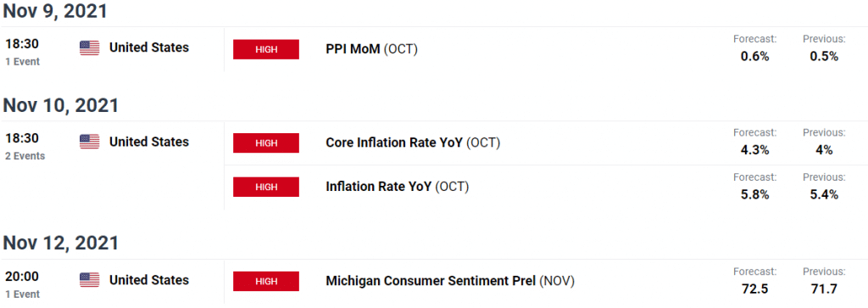Click United States text on Nov 9 row
This screenshot has width=868, height=308.
pyautogui.click(x=149, y=48)
